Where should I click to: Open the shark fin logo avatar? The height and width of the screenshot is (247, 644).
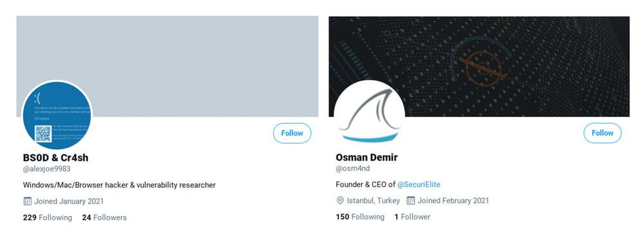point(369,115)
